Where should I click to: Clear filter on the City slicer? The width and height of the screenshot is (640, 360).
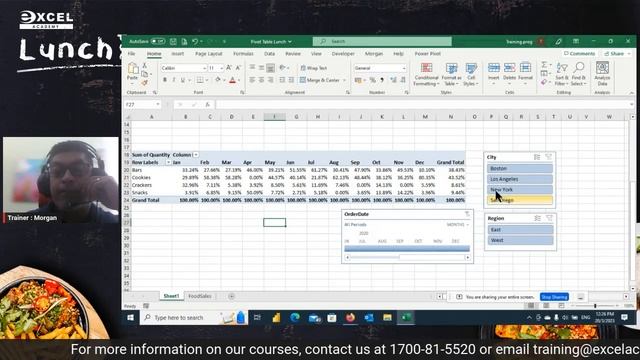(549, 157)
